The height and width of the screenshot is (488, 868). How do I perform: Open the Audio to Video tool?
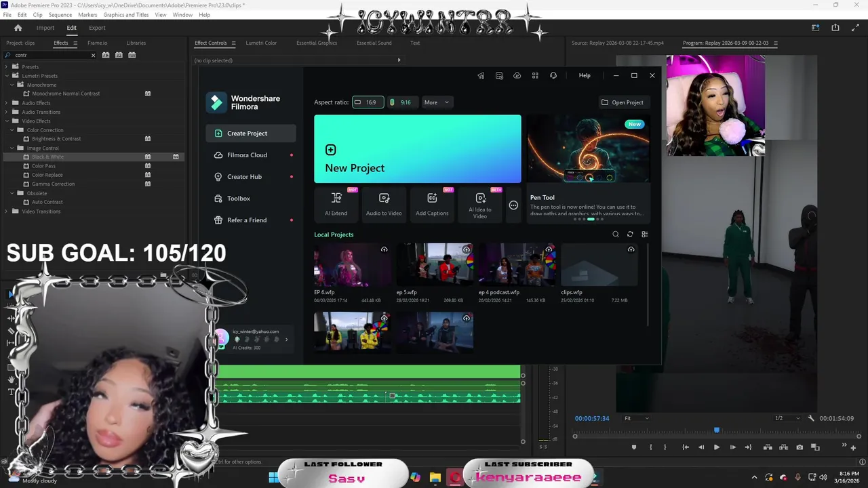(384, 203)
